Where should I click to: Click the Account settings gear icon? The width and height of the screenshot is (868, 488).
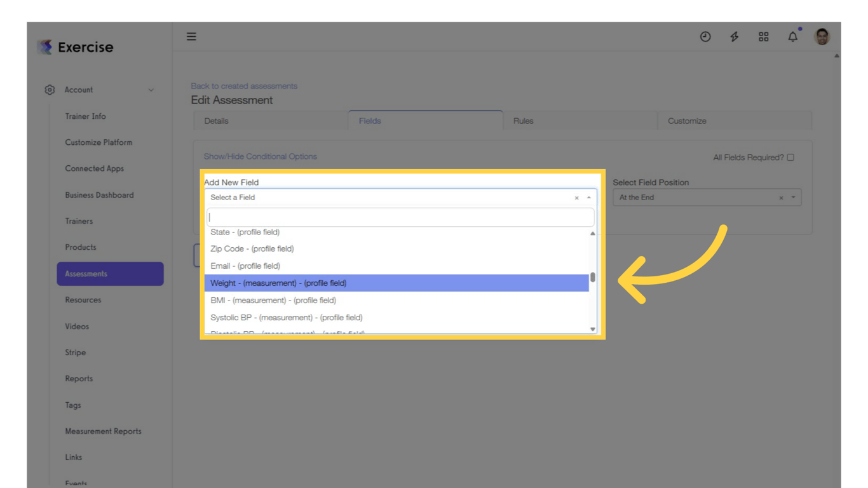click(50, 90)
